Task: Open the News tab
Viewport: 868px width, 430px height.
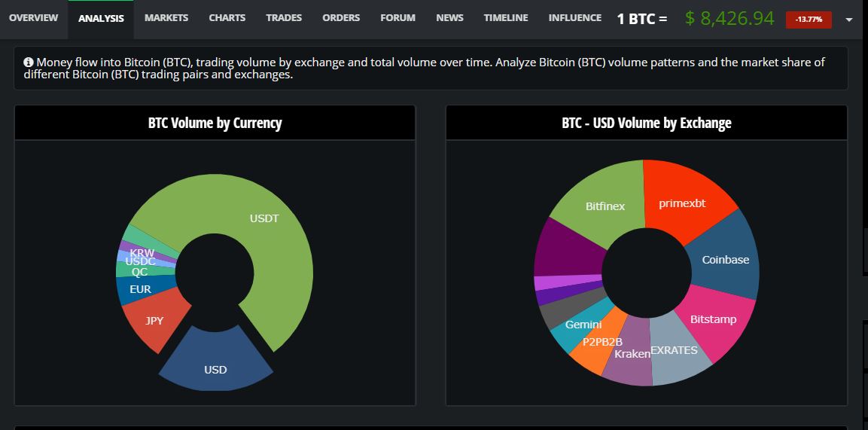Action: tap(449, 18)
